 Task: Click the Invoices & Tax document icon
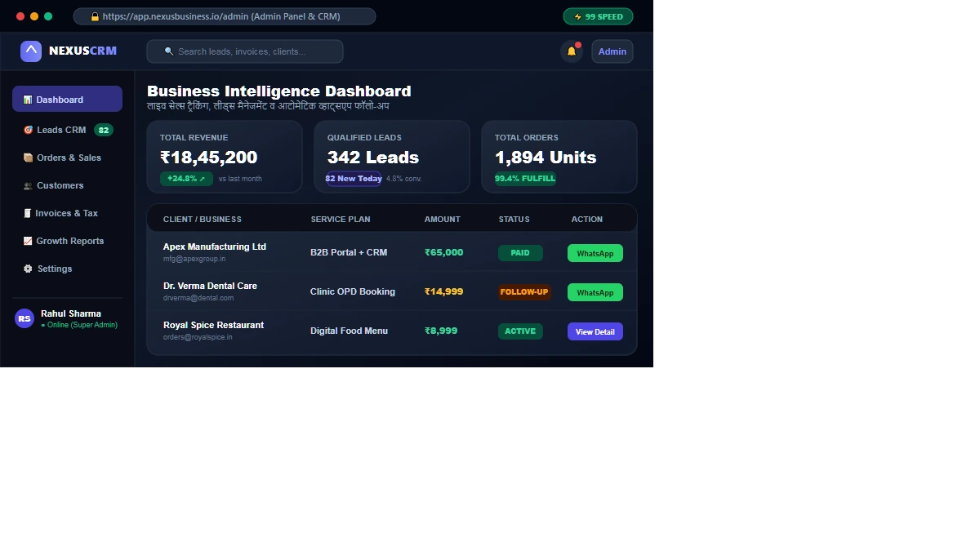(28, 213)
